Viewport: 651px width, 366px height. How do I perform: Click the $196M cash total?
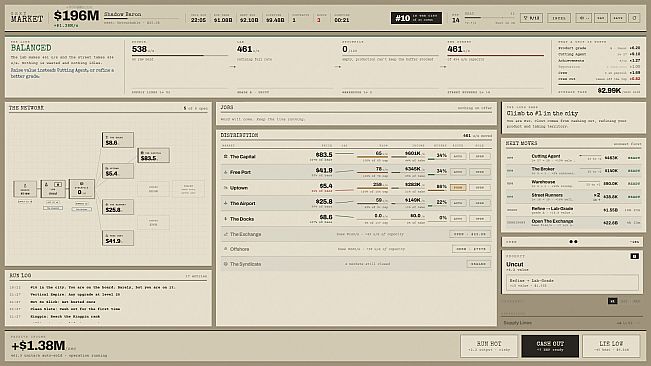[x=76, y=16]
